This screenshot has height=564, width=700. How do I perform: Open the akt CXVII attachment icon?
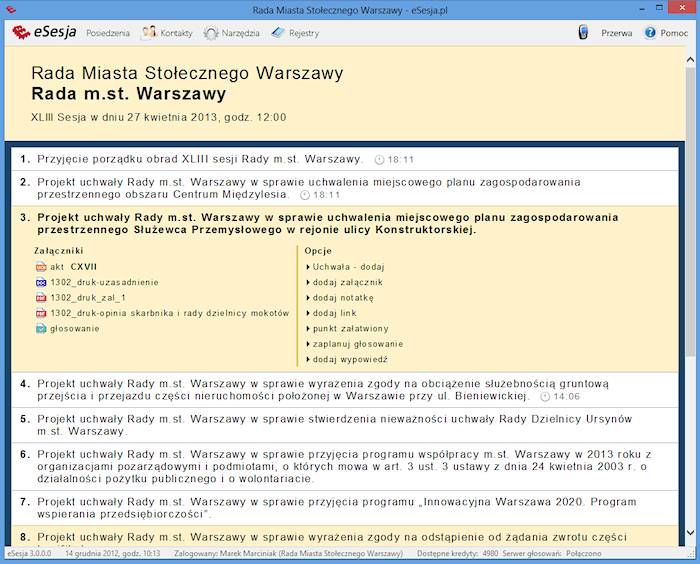tap(41, 267)
